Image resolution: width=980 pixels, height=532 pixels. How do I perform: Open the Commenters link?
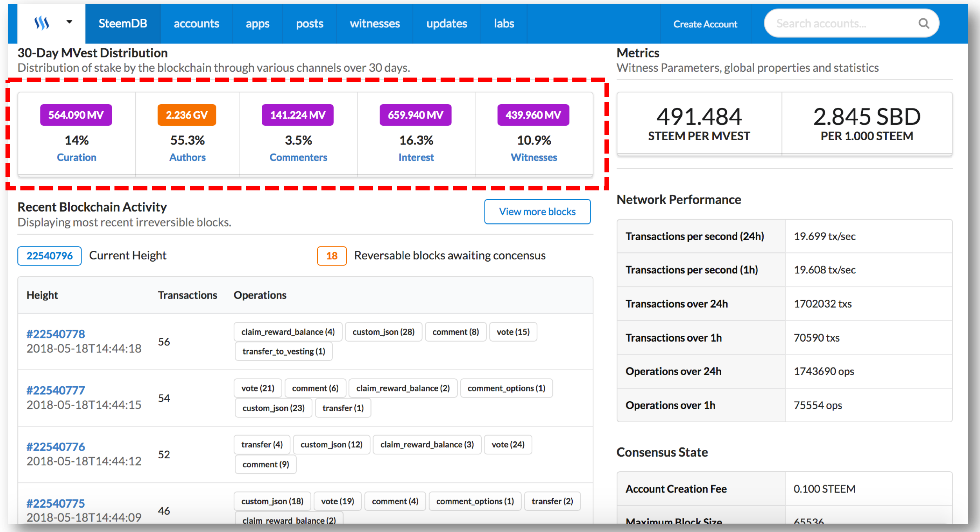298,157
